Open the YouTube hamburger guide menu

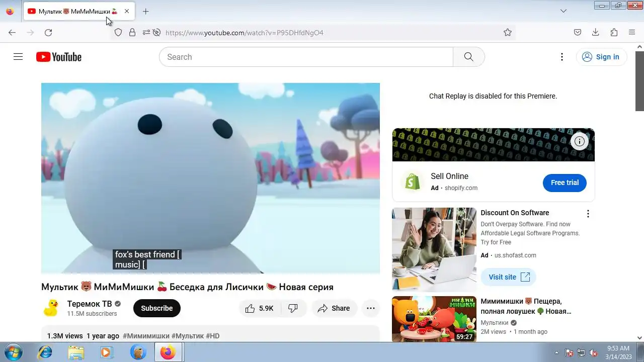click(x=18, y=57)
